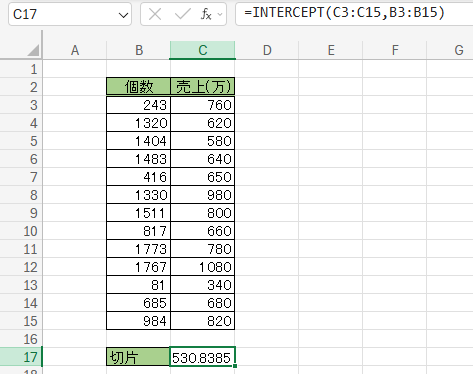Select cell with value 1773
Viewport: 473px width, 374px height.
coord(139,249)
